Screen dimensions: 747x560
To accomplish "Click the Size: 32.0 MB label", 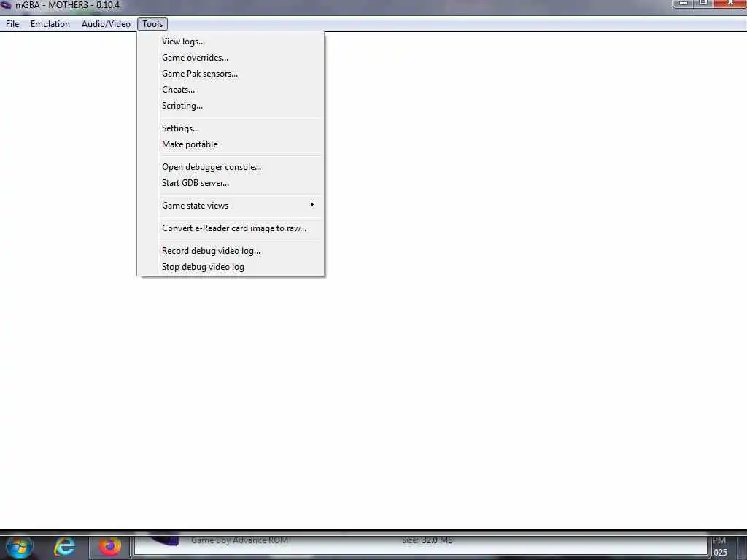I will [427, 540].
